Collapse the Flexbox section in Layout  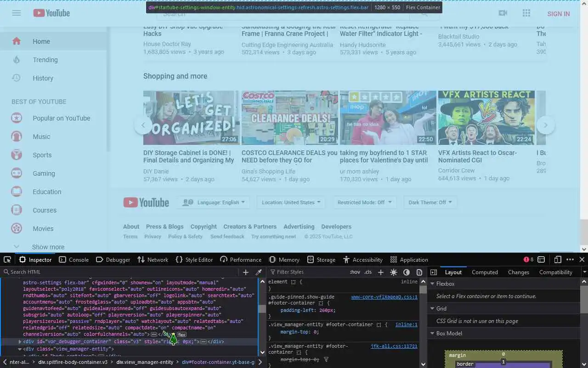432,284
